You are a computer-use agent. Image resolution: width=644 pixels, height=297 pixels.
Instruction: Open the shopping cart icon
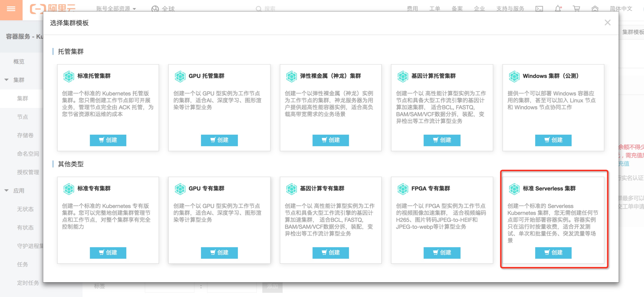(576, 9)
